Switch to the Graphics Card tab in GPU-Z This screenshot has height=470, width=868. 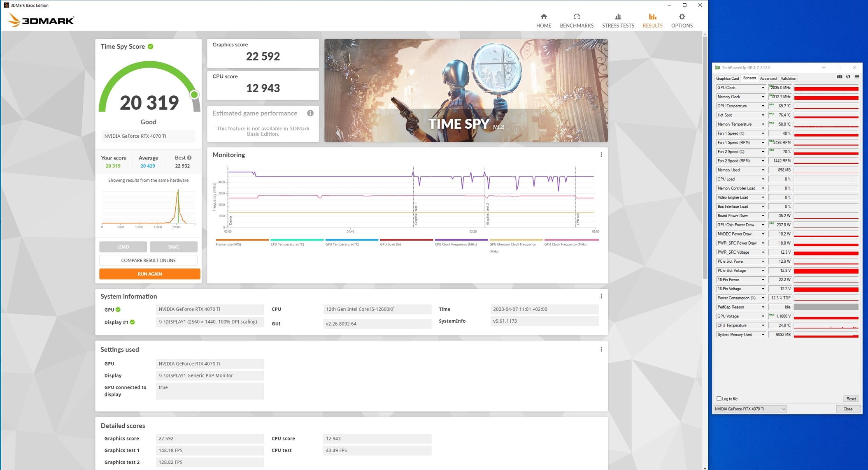[x=727, y=78]
